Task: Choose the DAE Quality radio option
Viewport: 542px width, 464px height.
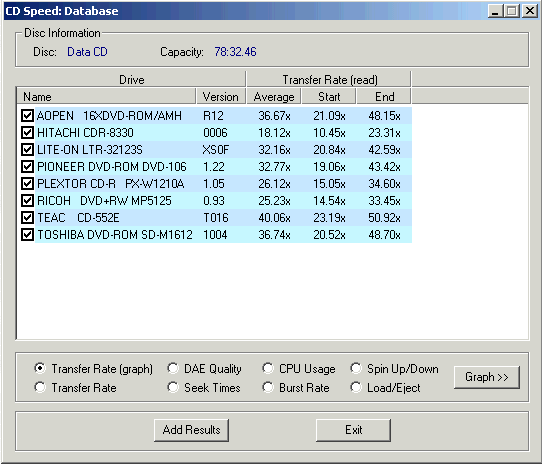Action: click(x=173, y=368)
